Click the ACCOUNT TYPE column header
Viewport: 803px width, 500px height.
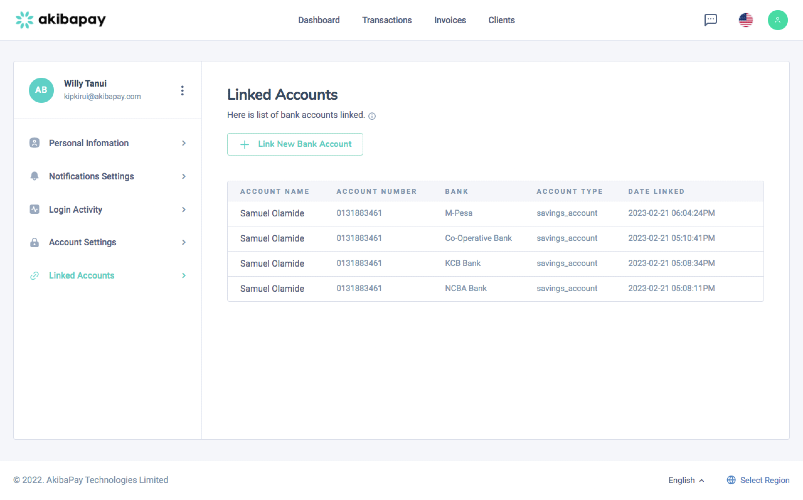(569, 192)
